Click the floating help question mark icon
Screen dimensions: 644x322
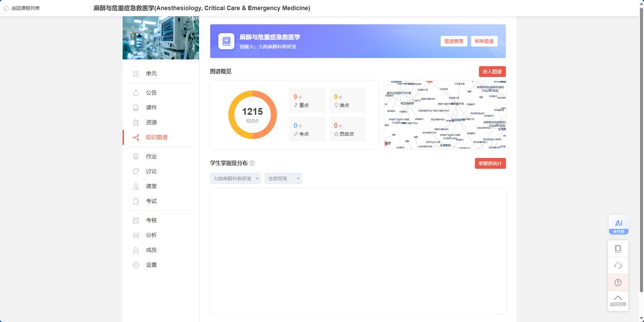pyautogui.click(x=618, y=282)
